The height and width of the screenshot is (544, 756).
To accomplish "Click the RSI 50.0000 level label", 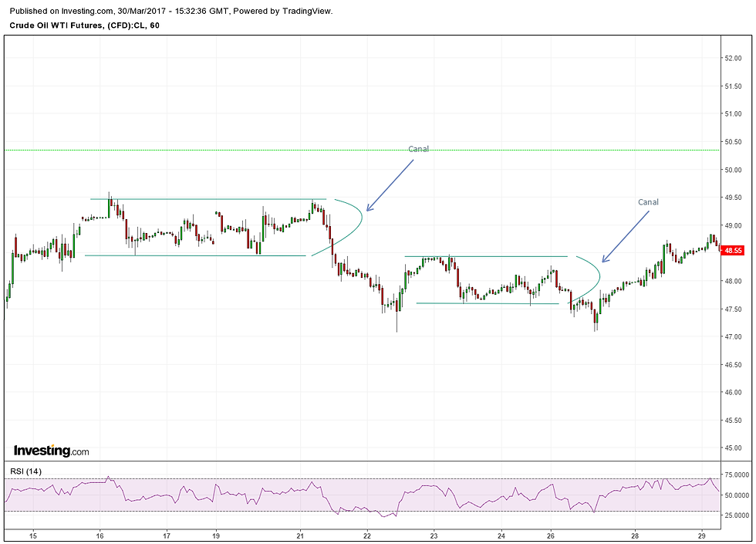I will [x=736, y=495].
